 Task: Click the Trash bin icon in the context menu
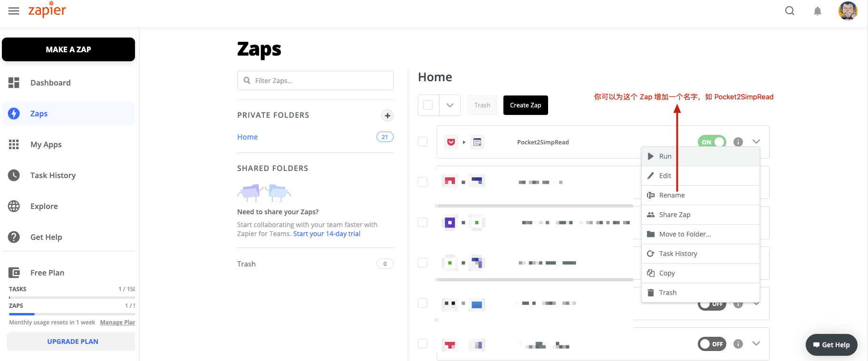651,293
